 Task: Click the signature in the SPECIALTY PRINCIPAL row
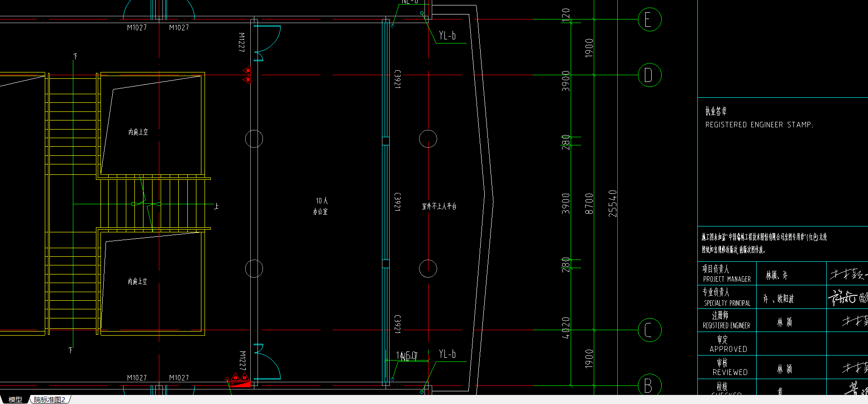point(848,297)
